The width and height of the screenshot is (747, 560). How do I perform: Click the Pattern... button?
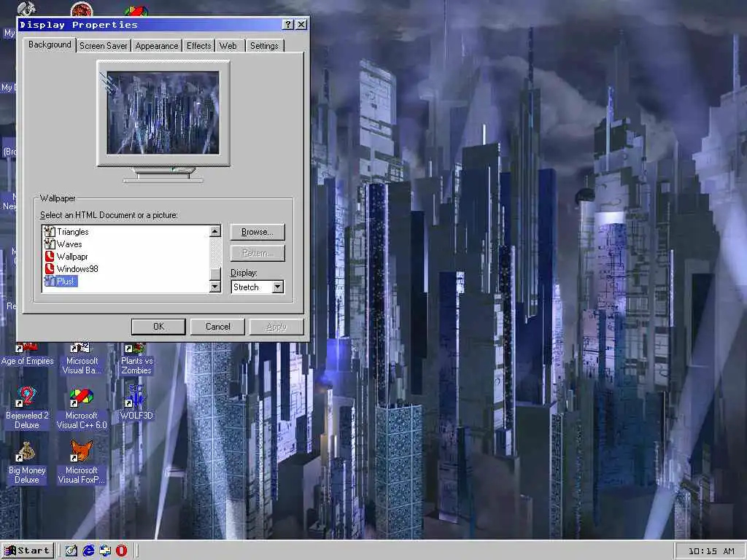pyautogui.click(x=258, y=253)
